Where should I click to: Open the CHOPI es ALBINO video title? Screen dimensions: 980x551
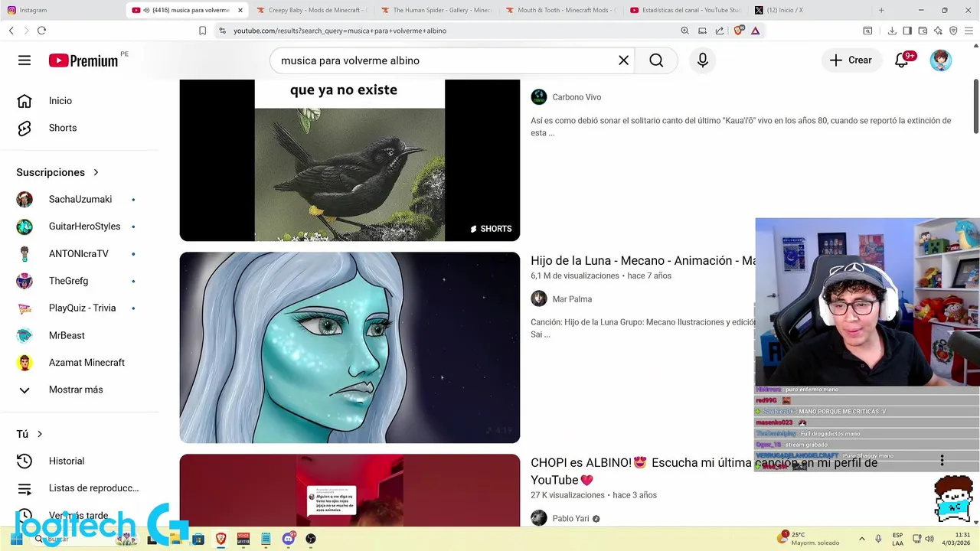click(x=704, y=471)
